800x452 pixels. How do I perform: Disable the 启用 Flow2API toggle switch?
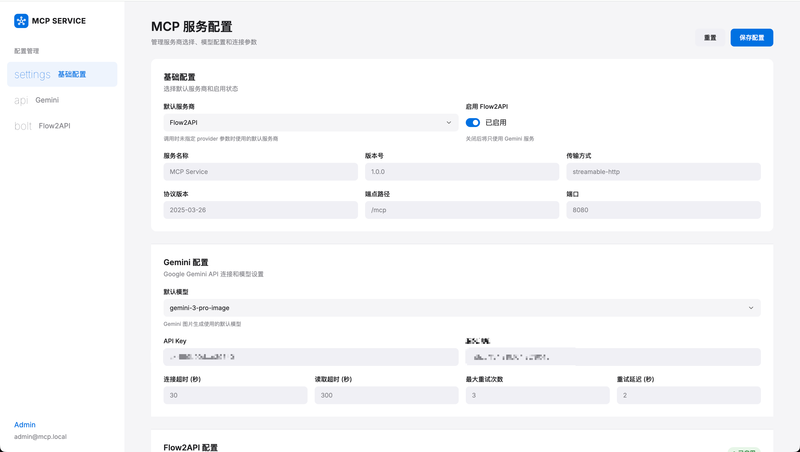click(473, 122)
